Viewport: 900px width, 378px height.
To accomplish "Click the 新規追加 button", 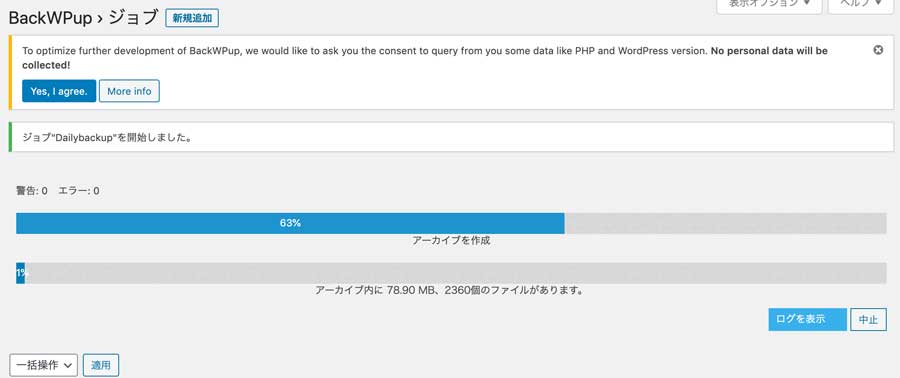I will pyautogui.click(x=192, y=18).
